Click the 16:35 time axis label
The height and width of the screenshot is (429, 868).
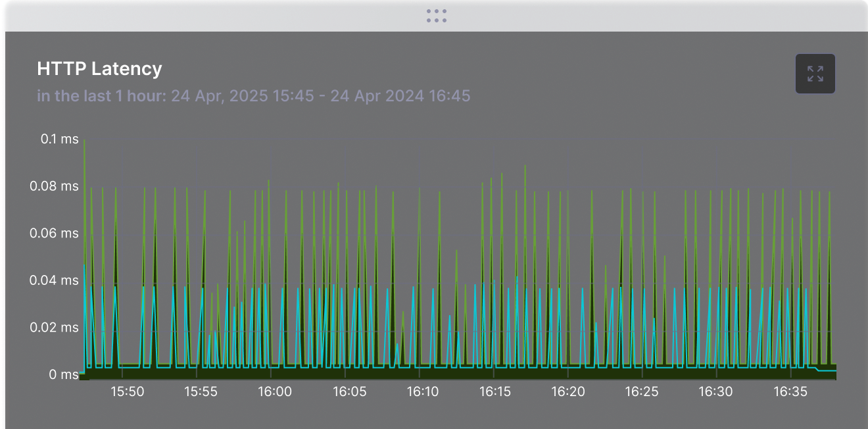tap(790, 391)
